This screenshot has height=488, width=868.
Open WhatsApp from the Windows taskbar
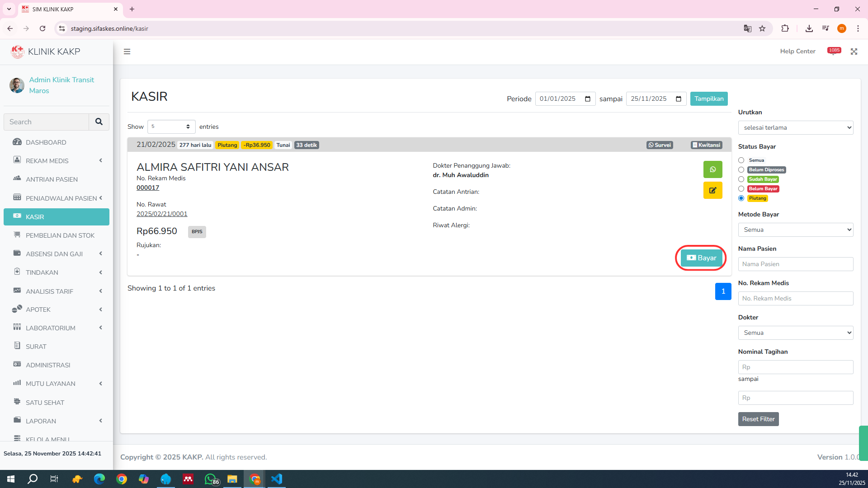pyautogui.click(x=211, y=479)
